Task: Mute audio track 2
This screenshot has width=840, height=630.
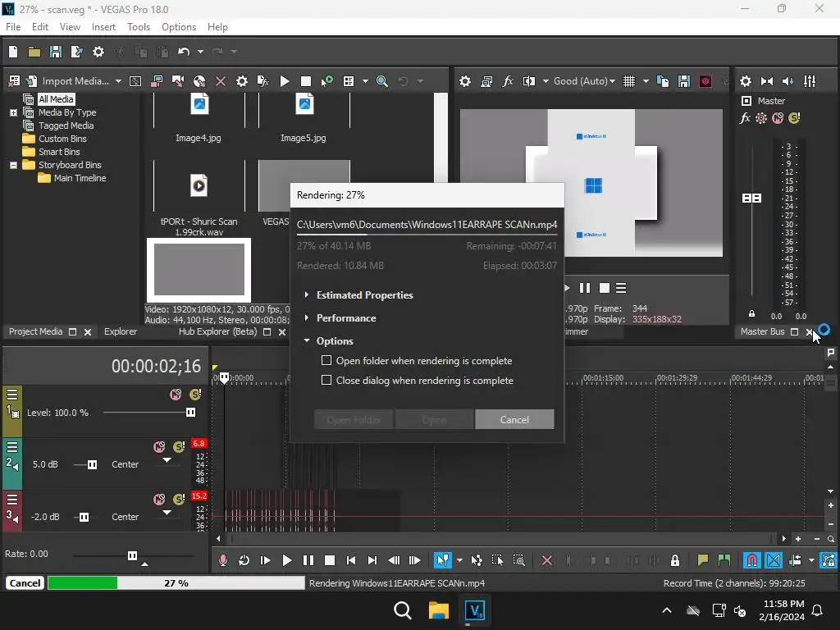Action: [x=159, y=447]
